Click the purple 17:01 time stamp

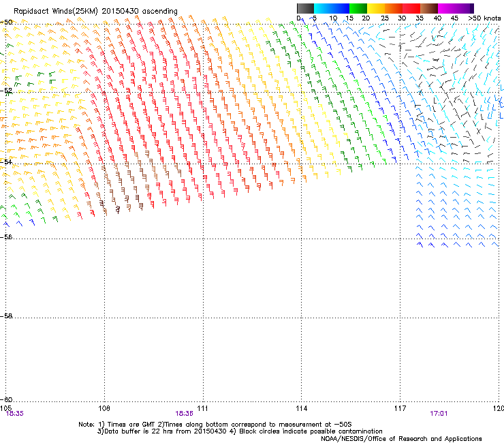pyautogui.click(x=439, y=414)
